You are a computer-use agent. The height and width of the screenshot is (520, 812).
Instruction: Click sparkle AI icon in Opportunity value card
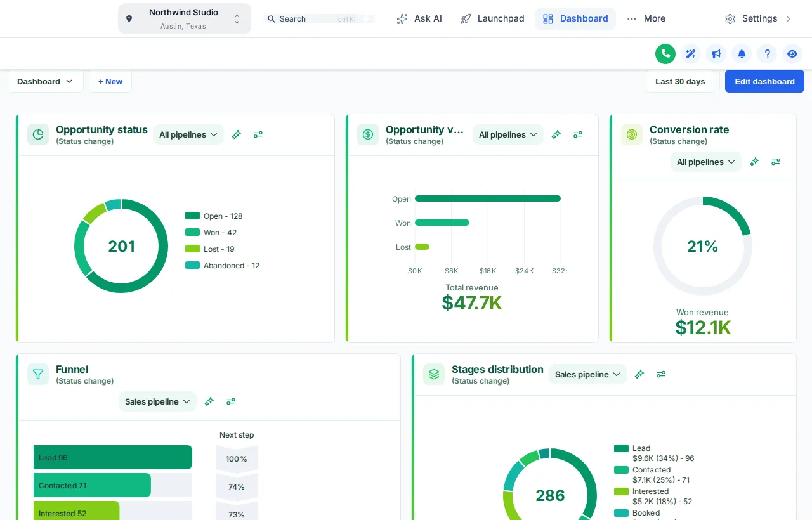tap(556, 134)
